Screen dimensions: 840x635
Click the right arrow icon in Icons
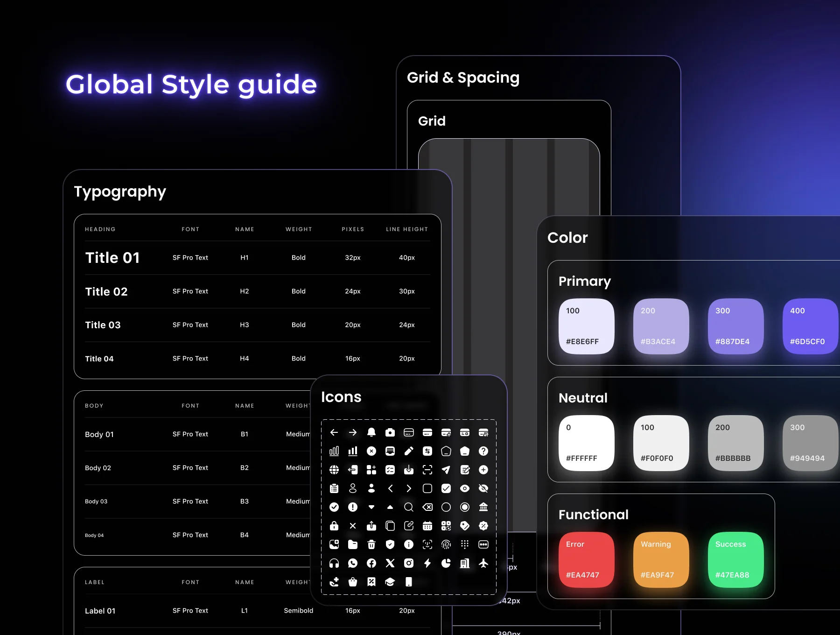coord(353,432)
